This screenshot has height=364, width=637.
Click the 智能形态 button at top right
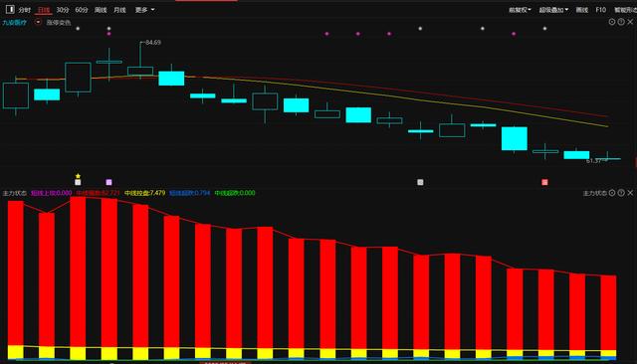[x=625, y=10]
